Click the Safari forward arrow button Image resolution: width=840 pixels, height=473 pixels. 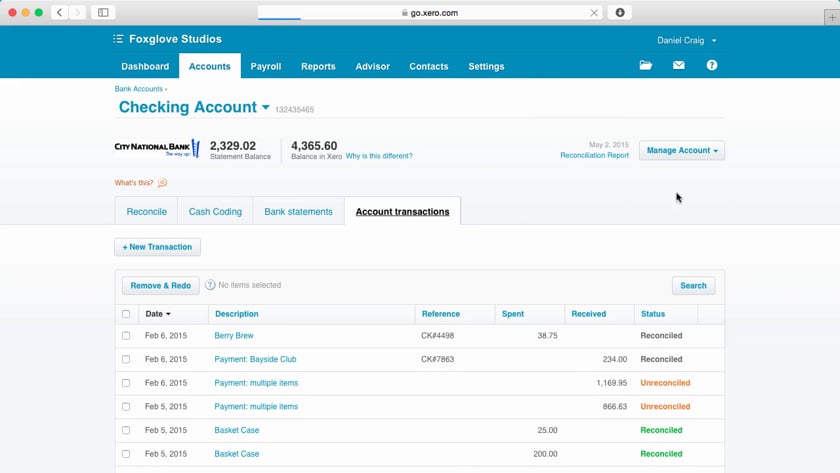[77, 12]
